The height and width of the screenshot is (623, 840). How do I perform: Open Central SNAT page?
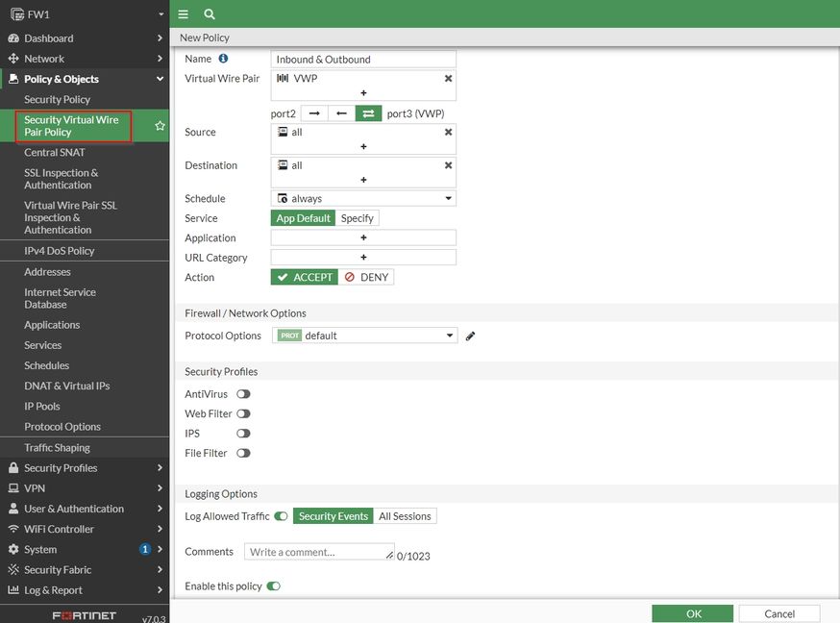pos(54,152)
